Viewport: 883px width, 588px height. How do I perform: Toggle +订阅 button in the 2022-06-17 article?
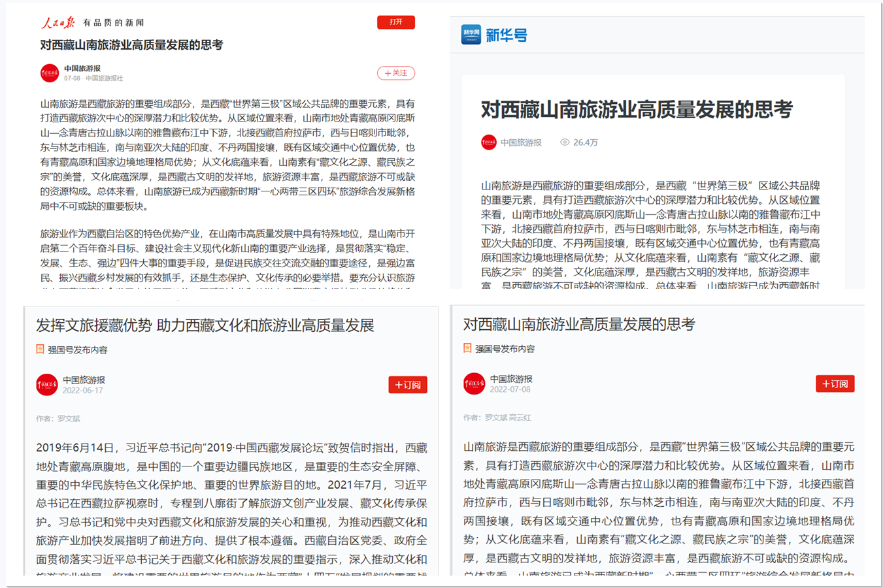tap(408, 385)
